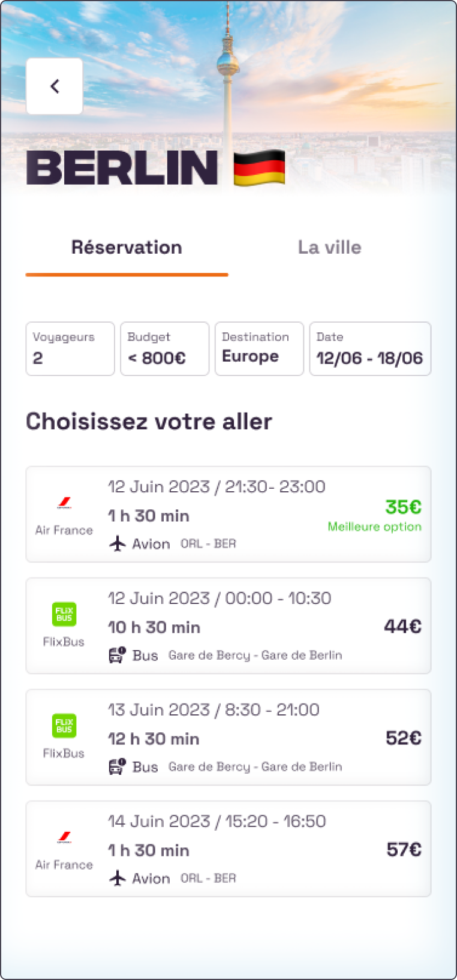
Task: Switch to the Réservation tab
Action: [127, 248]
